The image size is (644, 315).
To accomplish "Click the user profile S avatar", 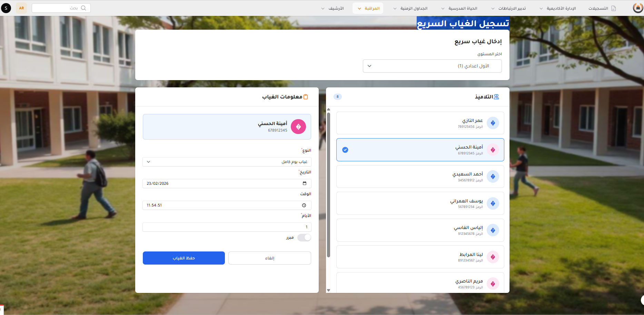I will 6,8.
